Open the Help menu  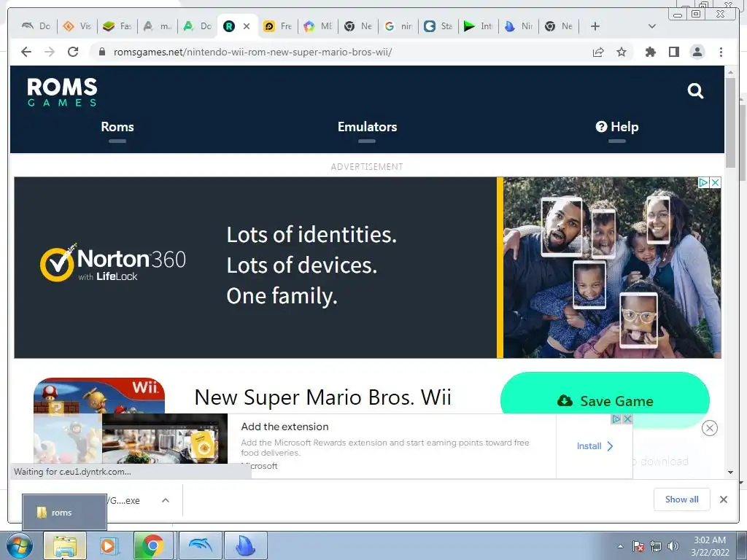tap(617, 127)
